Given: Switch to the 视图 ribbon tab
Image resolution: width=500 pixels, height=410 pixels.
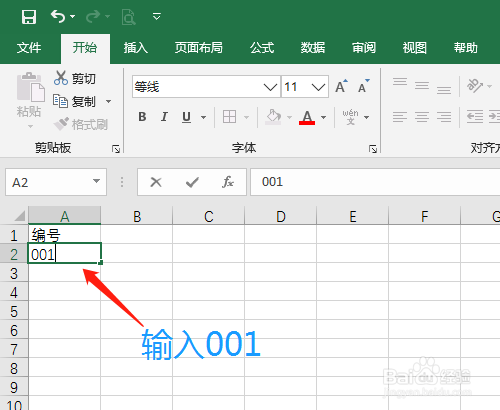Looking at the screenshot, I should (x=414, y=48).
